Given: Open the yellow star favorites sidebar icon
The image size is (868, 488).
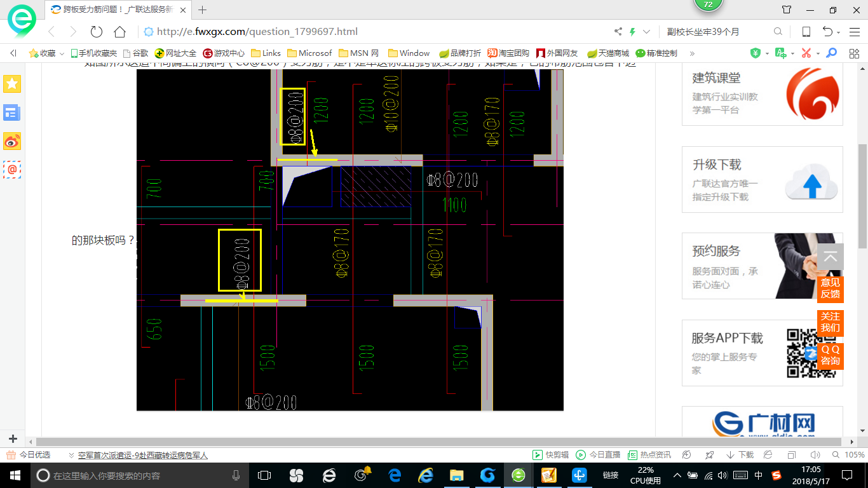Looking at the screenshot, I should tap(12, 83).
